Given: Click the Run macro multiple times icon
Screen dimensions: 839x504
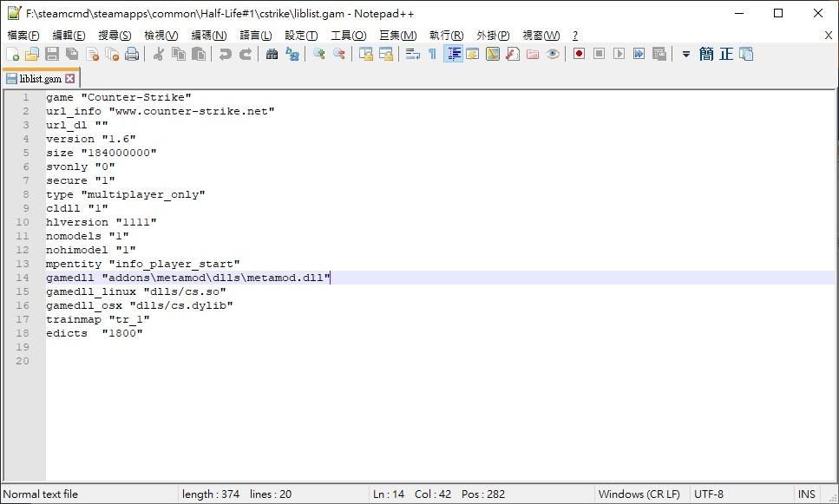Looking at the screenshot, I should [639, 54].
